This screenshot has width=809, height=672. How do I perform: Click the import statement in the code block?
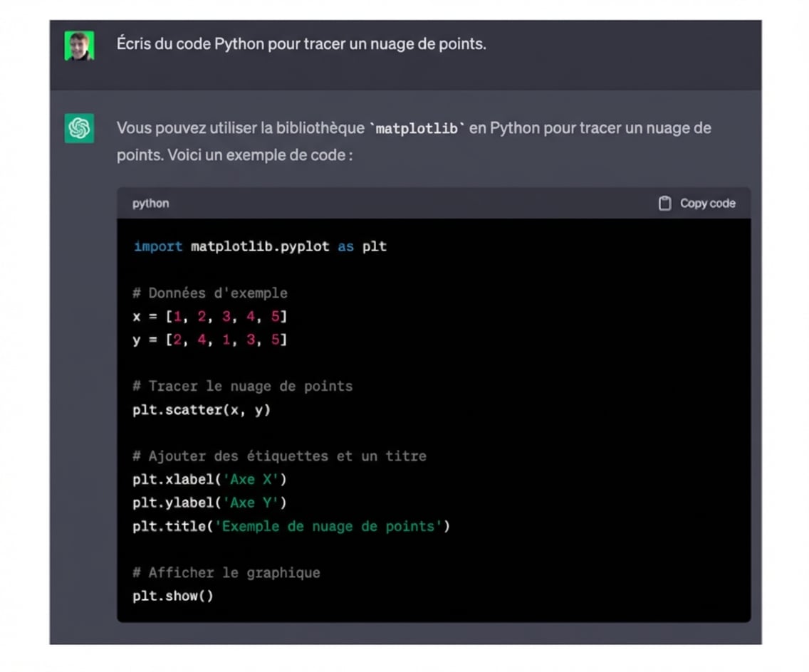tap(259, 246)
